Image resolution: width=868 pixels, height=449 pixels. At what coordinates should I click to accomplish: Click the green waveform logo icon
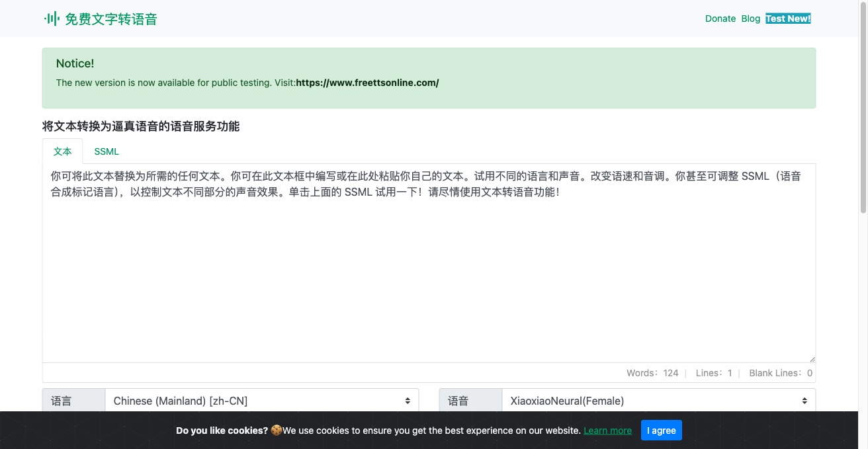(52, 19)
